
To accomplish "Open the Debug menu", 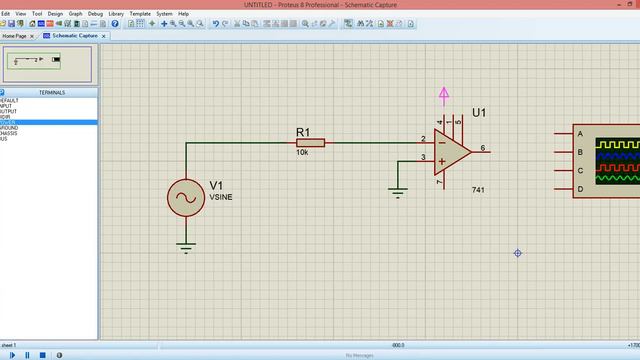I will pos(96,14).
